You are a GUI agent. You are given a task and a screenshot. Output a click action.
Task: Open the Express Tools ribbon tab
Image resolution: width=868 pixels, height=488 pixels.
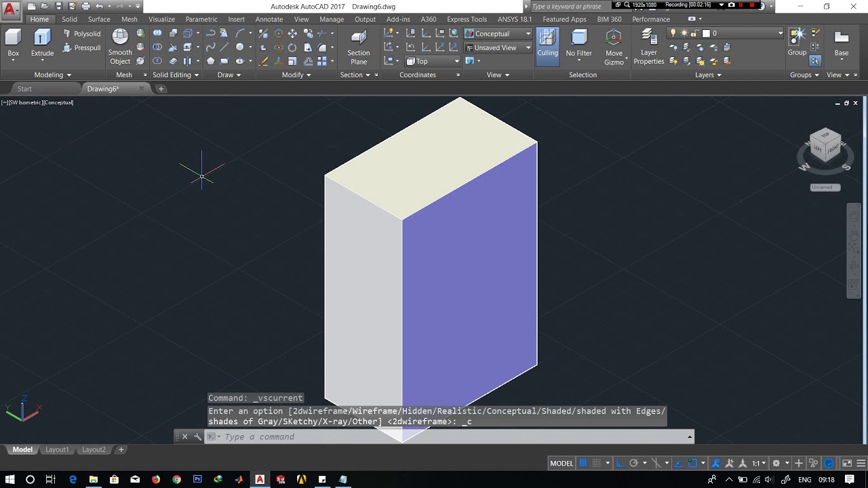tap(467, 19)
